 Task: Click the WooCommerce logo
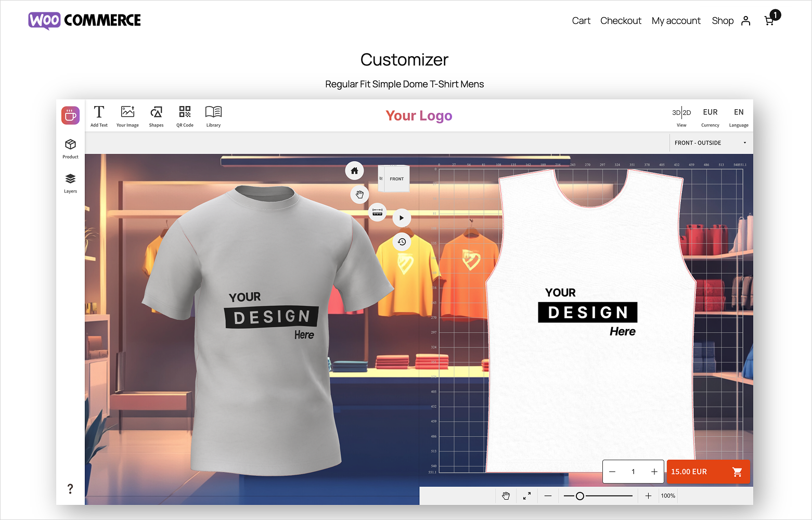click(x=84, y=20)
